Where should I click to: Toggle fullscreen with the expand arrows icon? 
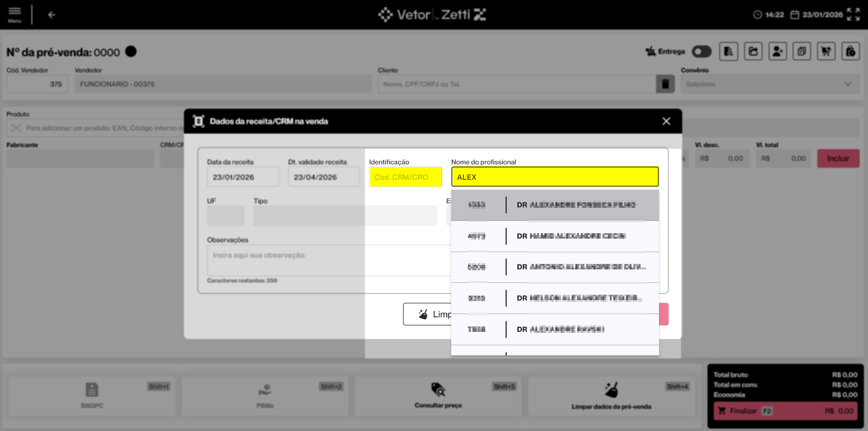point(854,14)
